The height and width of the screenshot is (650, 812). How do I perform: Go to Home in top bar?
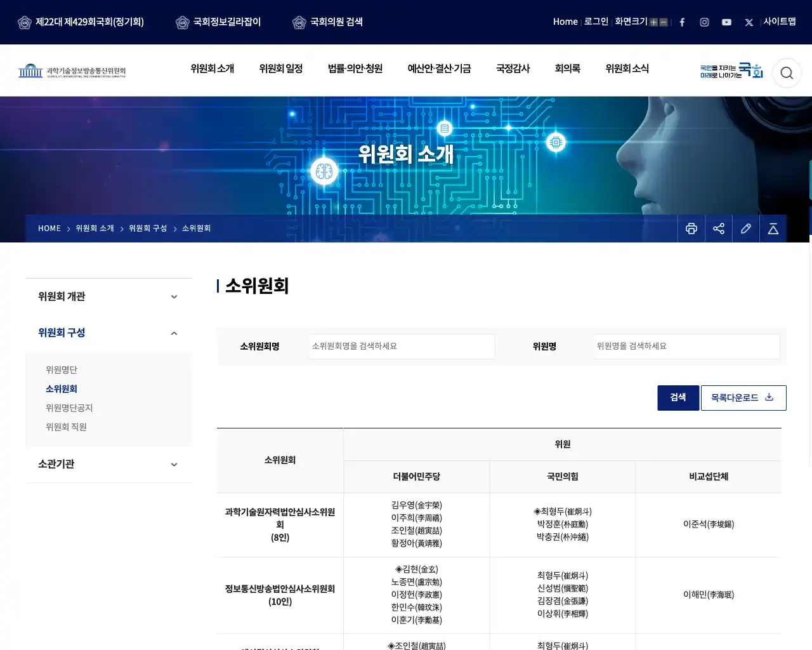(x=565, y=22)
